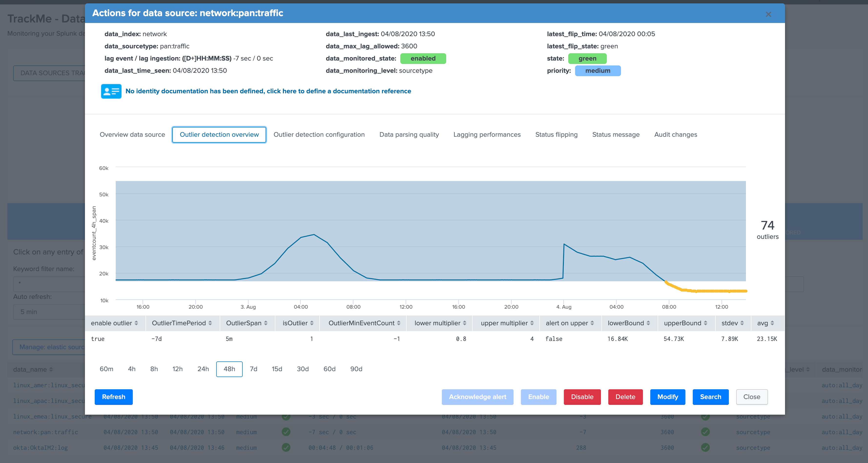Select Outlier detection overview tab
Viewport: 868px width, 463px height.
[219, 135]
